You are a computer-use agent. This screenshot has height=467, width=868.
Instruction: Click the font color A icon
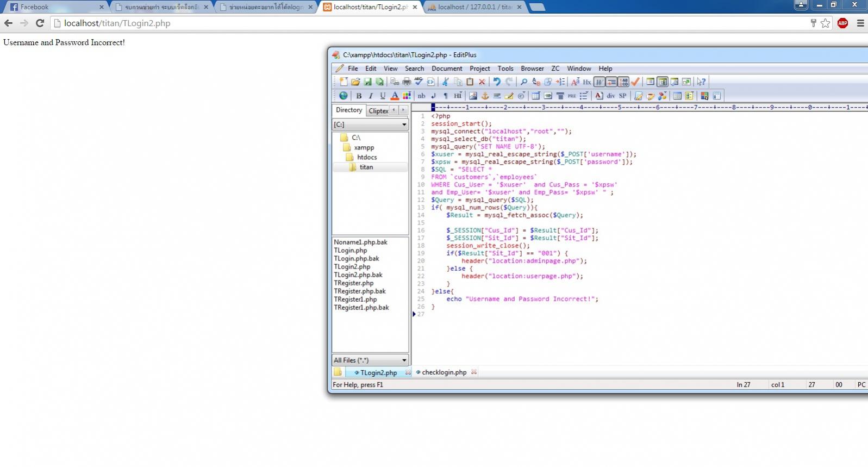click(395, 96)
